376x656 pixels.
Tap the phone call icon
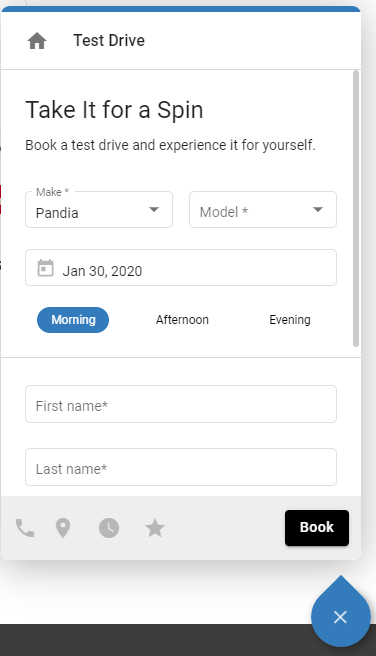point(25,528)
